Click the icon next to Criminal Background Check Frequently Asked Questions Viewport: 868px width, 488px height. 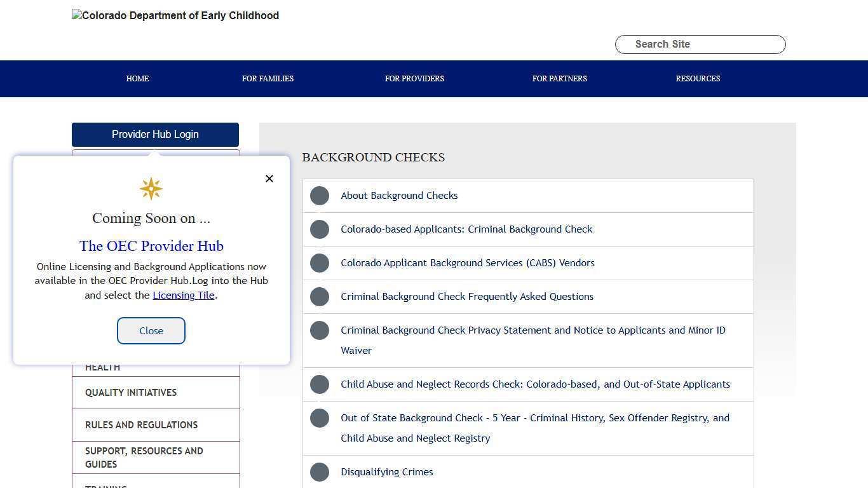319,296
